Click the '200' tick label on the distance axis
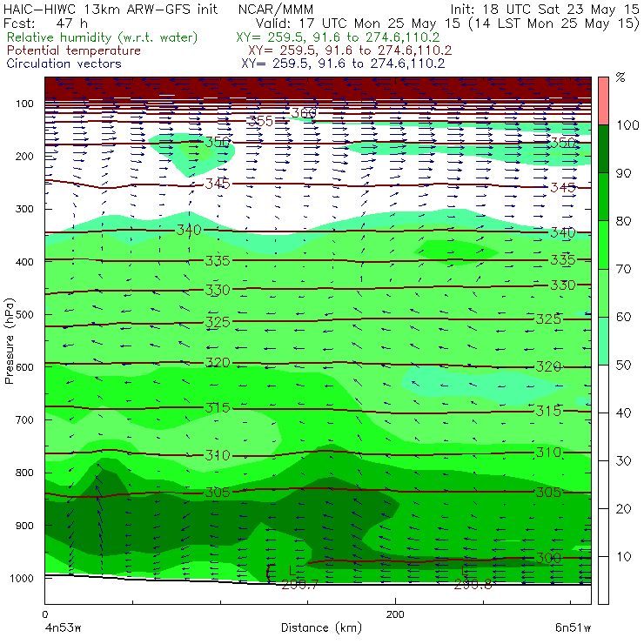This screenshot has width=644, height=644. tap(395, 614)
